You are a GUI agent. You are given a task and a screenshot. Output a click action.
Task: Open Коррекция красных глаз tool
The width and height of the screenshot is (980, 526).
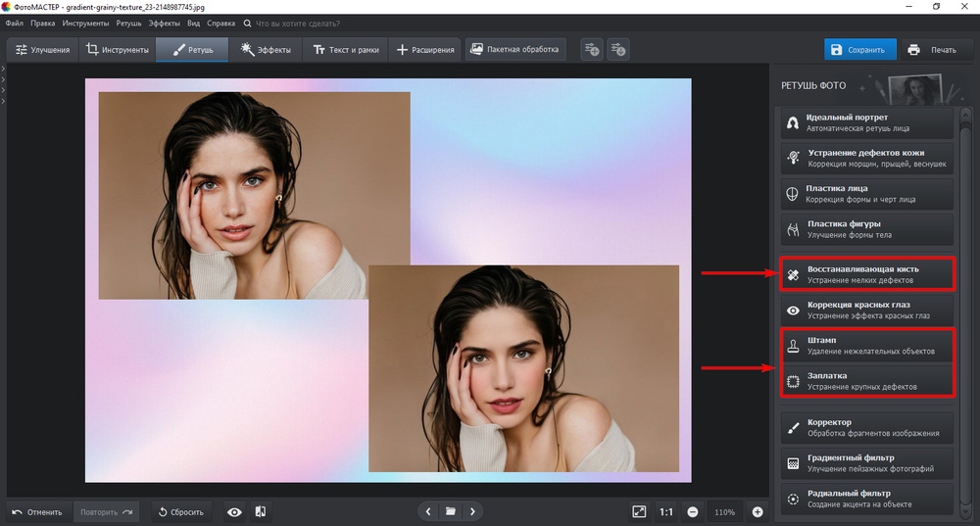pos(866,310)
